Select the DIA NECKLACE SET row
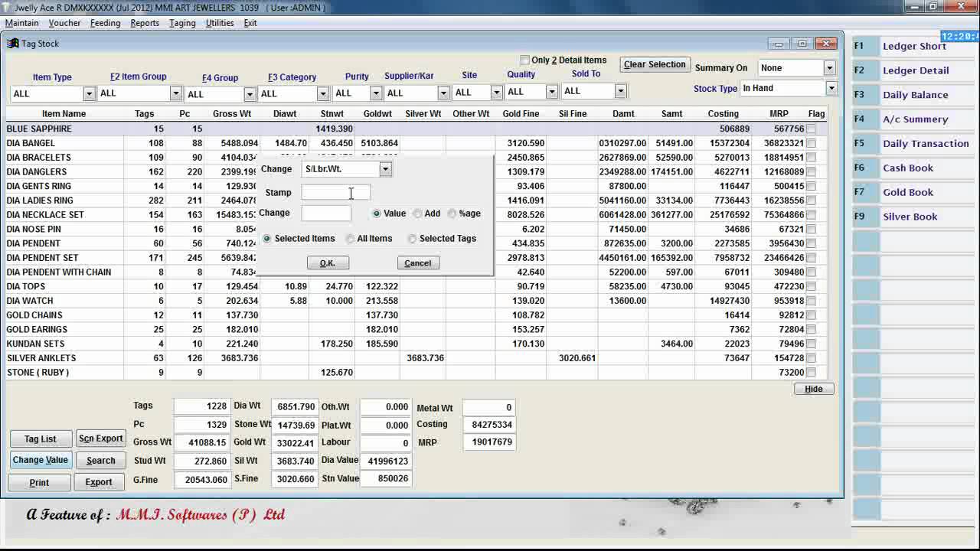The height and width of the screenshot is (551, 980). 416,215
